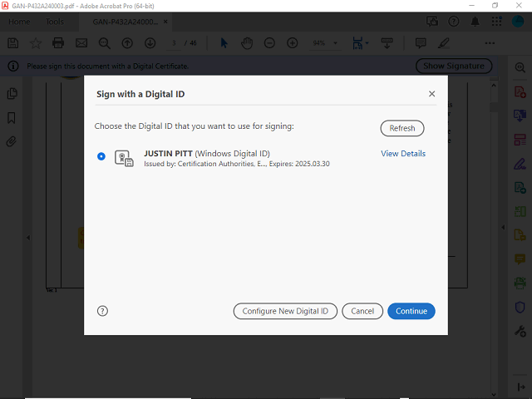The width and height of the screenshot is (532, 399).
Task: Click the vertical scrollbar up arrow
Action: pyautogui.click(x=494, y=86)
